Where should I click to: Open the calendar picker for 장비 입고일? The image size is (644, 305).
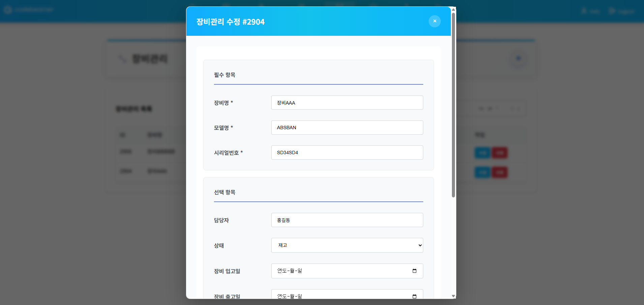414,271
